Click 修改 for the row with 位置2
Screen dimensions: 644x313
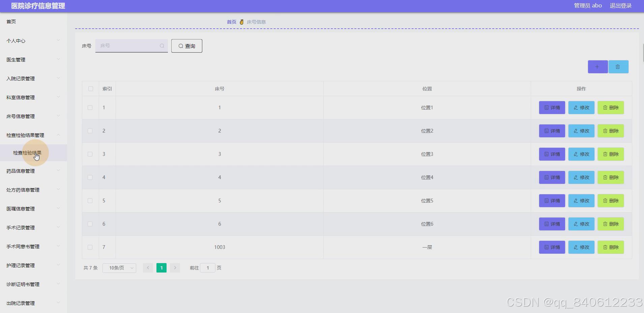point(581,131)
